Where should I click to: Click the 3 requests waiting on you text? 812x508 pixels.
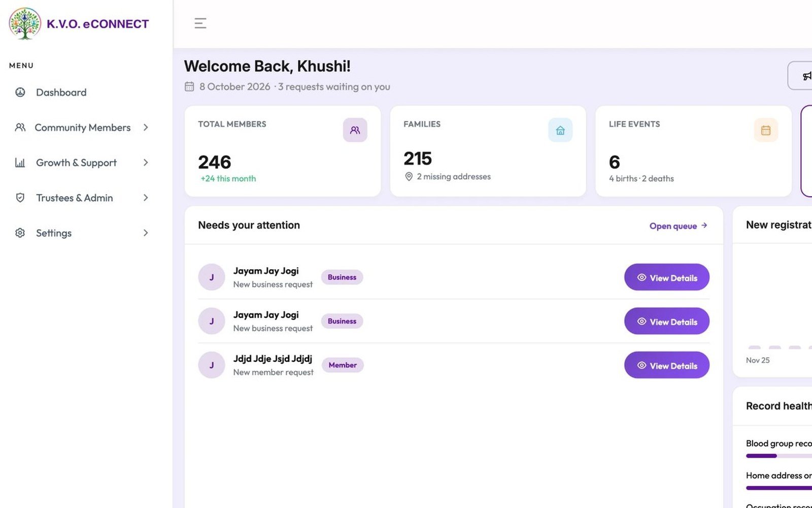[x=334, y=87]
